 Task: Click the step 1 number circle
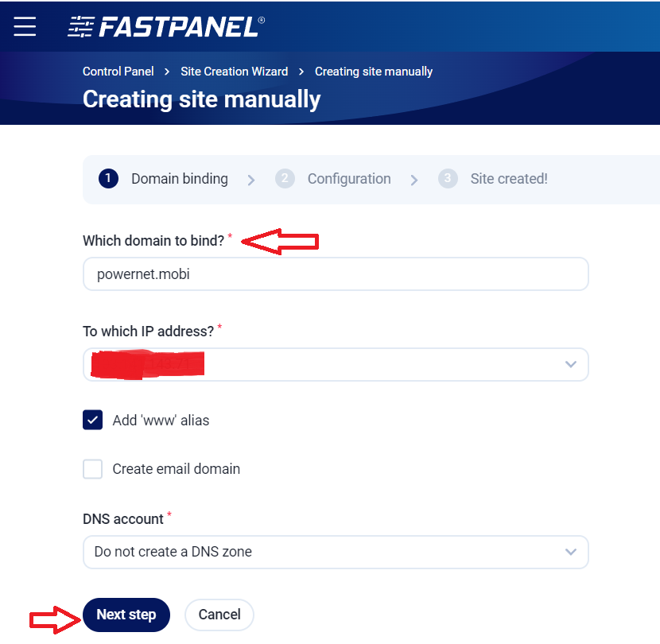pyautogui.click(x=109, y=179)
